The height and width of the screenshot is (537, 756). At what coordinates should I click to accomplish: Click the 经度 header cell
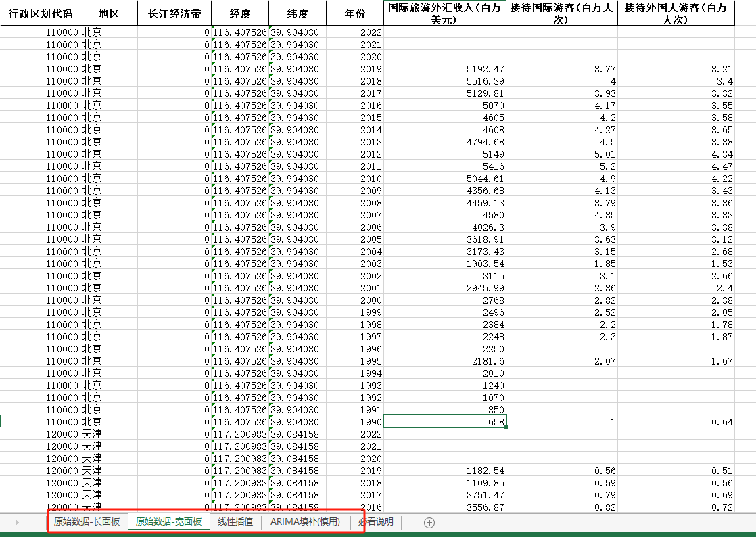coord(240,14)
